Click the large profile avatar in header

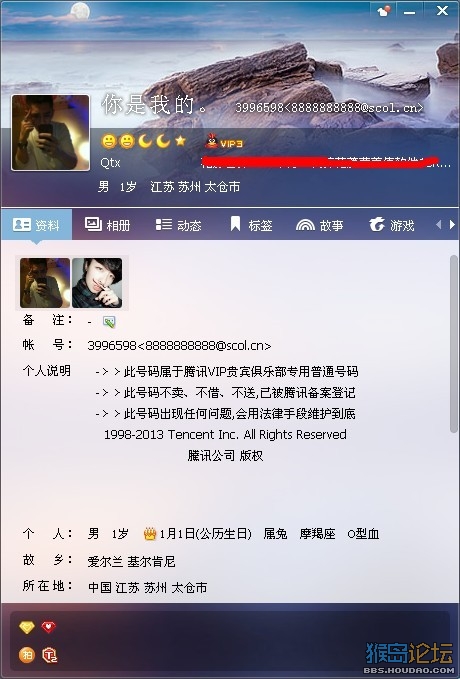[51, 133]
